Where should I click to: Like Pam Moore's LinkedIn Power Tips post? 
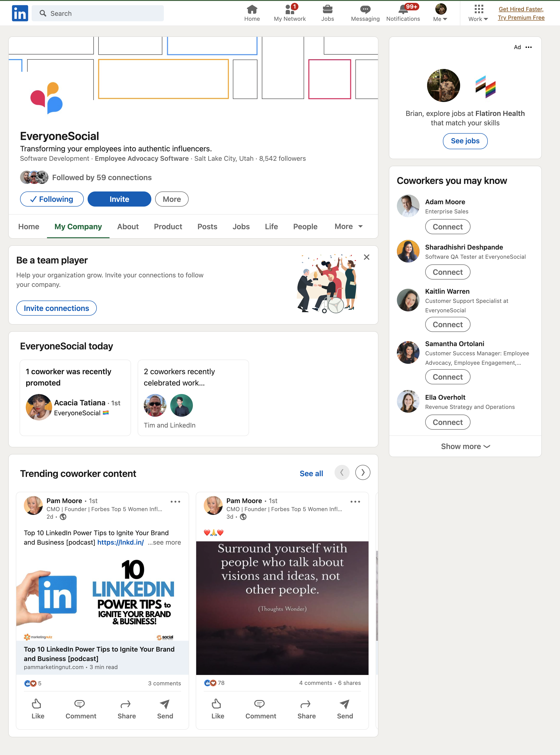tap(38, 708)
